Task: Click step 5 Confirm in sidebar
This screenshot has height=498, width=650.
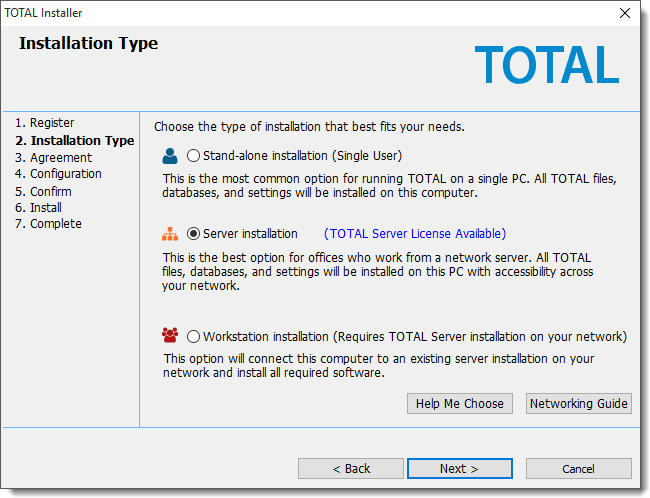Action: pyautogui.click(x=43, y=192)
